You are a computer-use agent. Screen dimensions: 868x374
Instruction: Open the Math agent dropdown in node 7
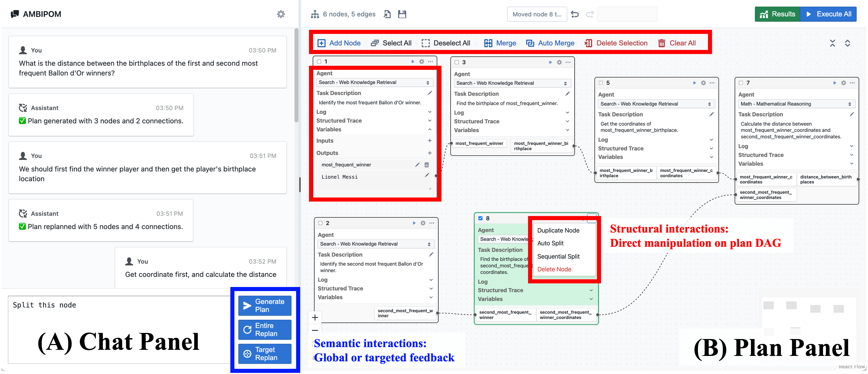tap(796, 104)
